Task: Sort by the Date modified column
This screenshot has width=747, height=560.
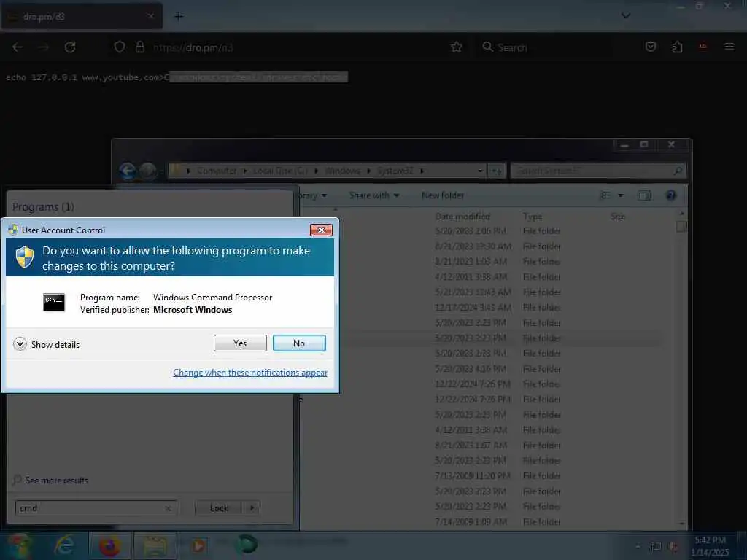Action: tap(462, 217)
